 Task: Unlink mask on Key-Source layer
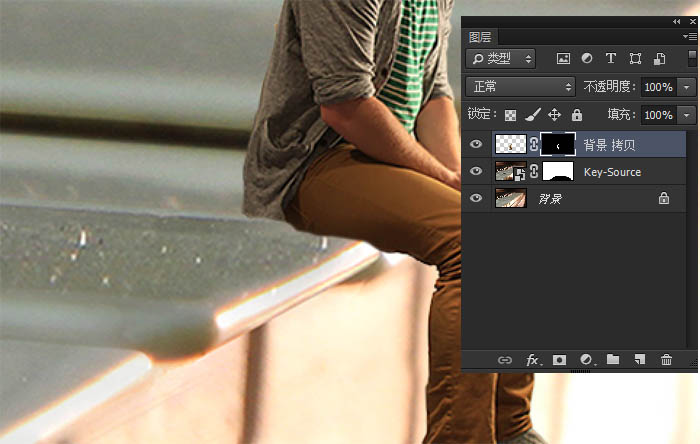533,171
